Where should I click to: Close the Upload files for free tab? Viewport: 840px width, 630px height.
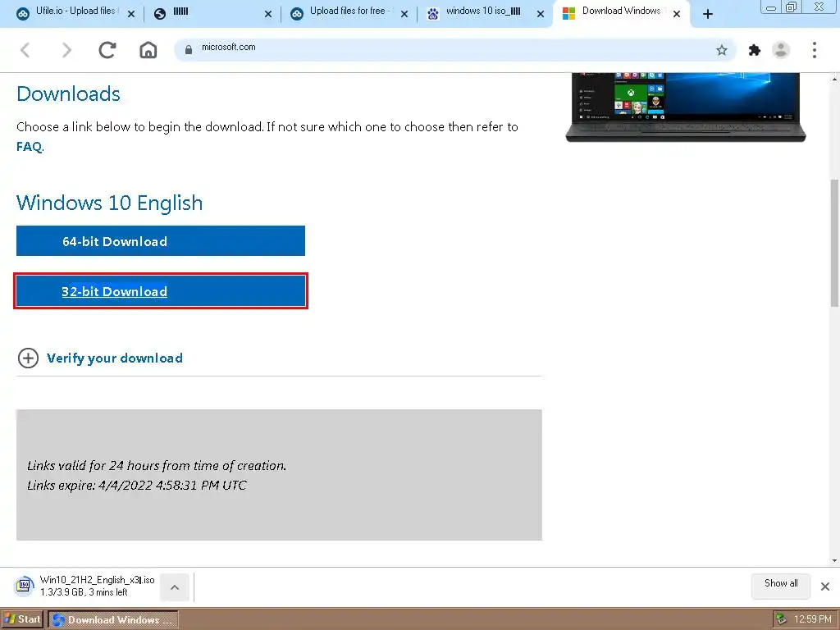tap(404, 15)
